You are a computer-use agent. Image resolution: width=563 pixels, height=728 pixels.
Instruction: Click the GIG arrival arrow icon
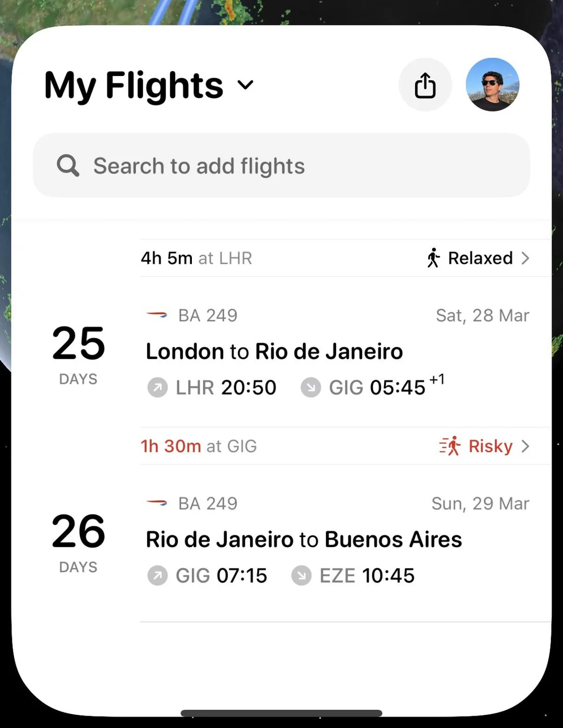tap(311, 388)
